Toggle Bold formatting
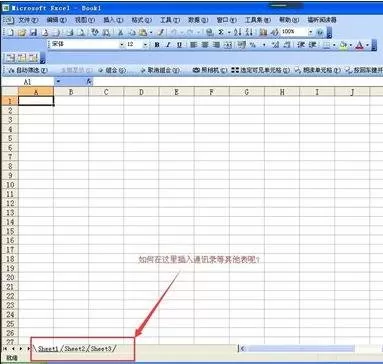The image size is (383, 364). point(157,45)
